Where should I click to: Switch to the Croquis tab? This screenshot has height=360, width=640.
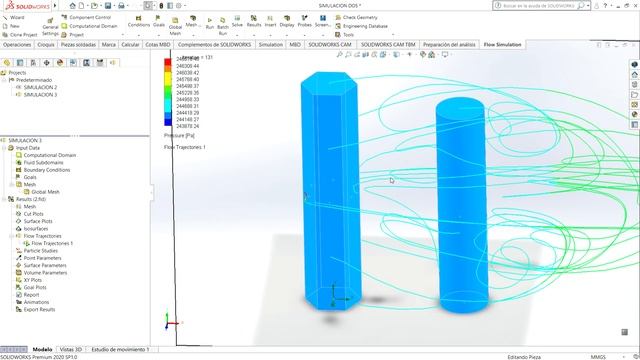click(46, 44)
